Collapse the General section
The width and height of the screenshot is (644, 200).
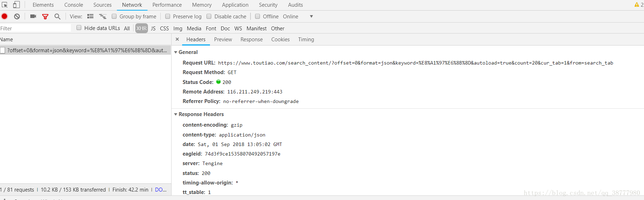tap(176, 52)
